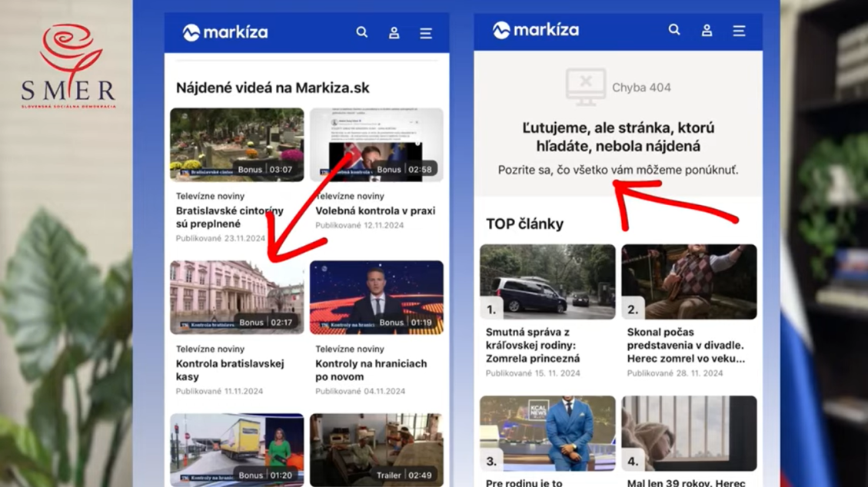This screenshot has height=487, width=868.
Task: Open article Skonal počas predstavenia v divadle
Action: 686,346
